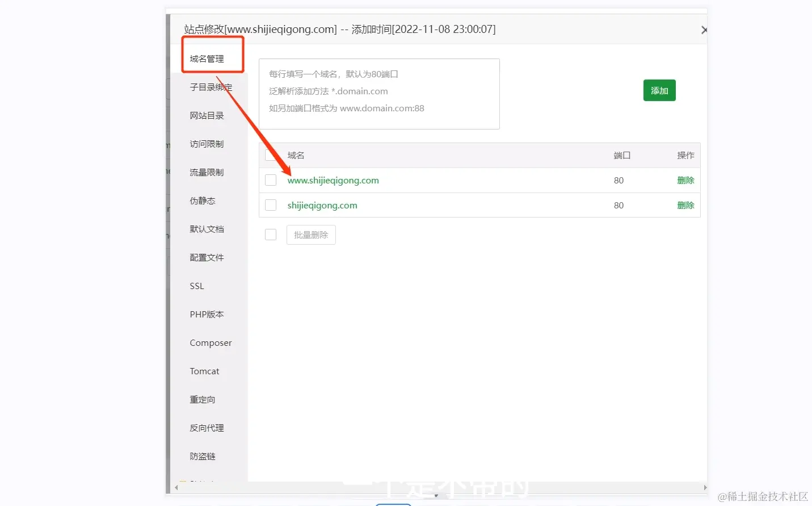Open the SSL certificate settings
The height and width of the screenshot is (506, 812).
tap(196, 286)
